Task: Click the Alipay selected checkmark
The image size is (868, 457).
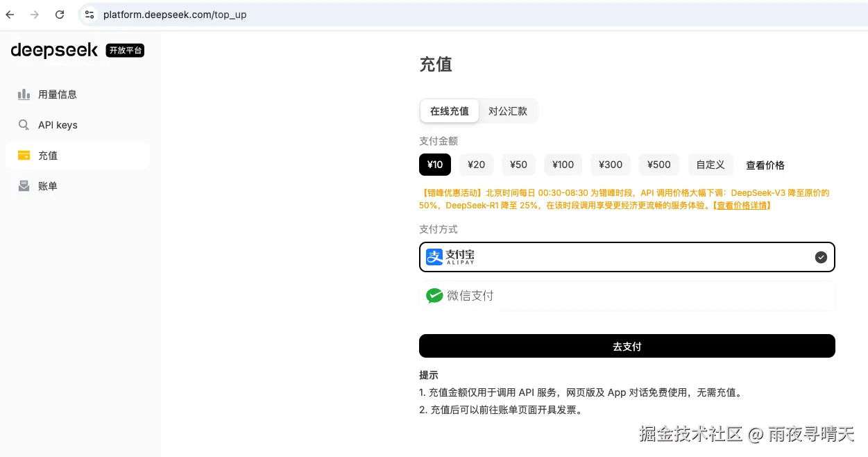Action: [x=821, y=258]
